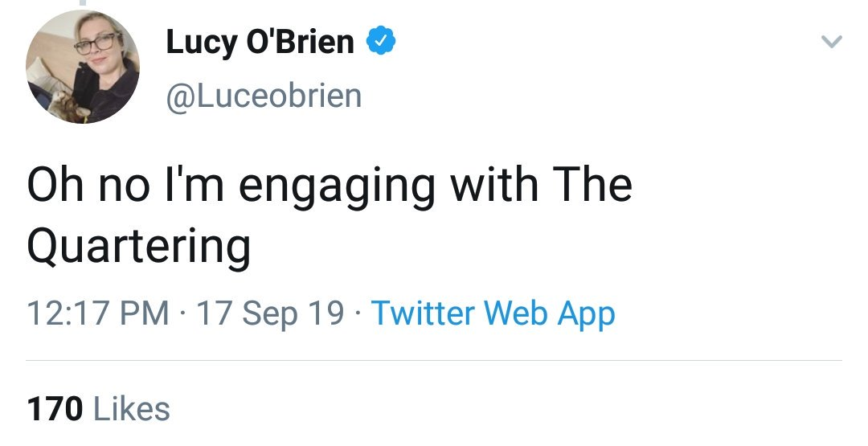Click the grey Likes label
The width and height of the screenshot is (868, 446).
[x=133, y=408]
